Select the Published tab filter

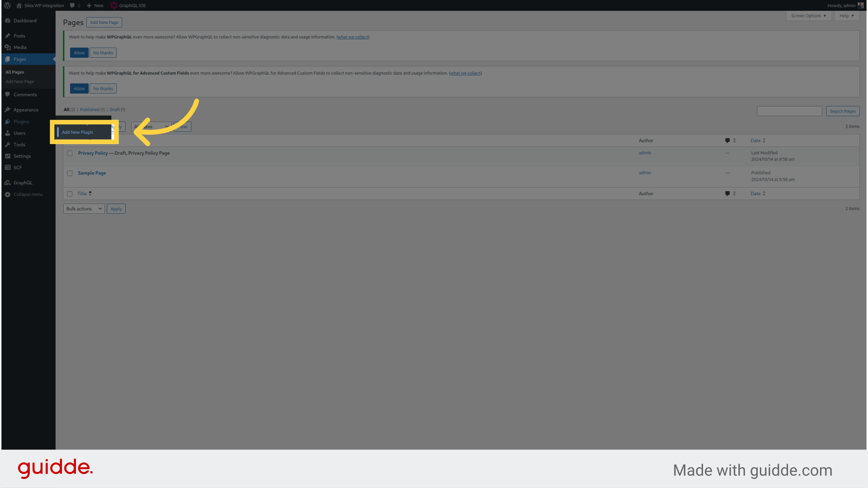[x=90, y=109]
